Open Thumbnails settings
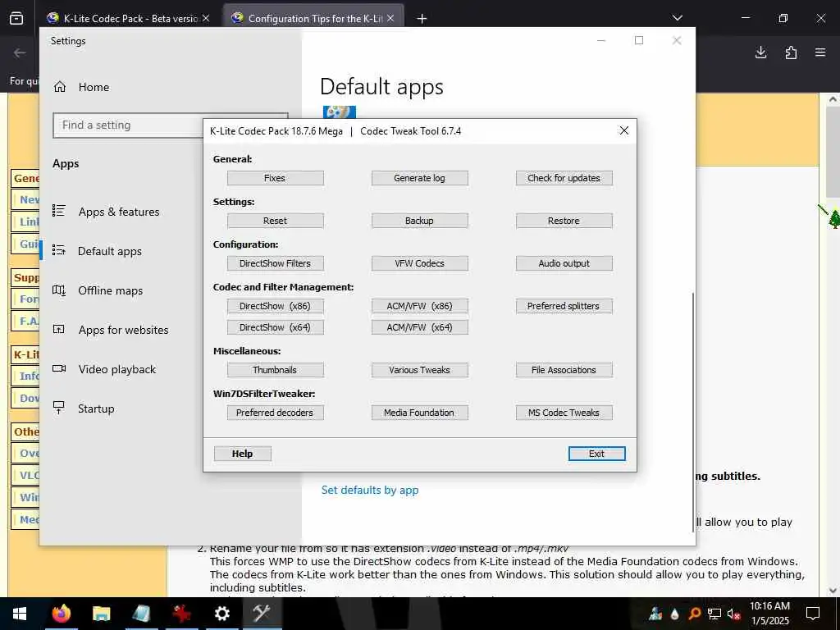Viewport: 840px width, 630px height. coord(275,370)
